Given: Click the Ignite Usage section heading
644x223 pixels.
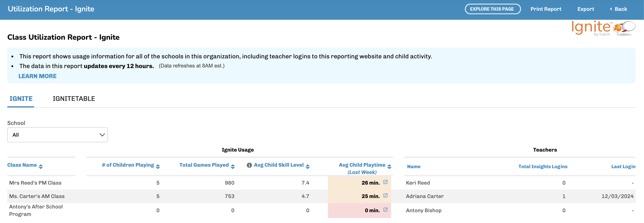Looking at the screenshot, I should 237,150.
